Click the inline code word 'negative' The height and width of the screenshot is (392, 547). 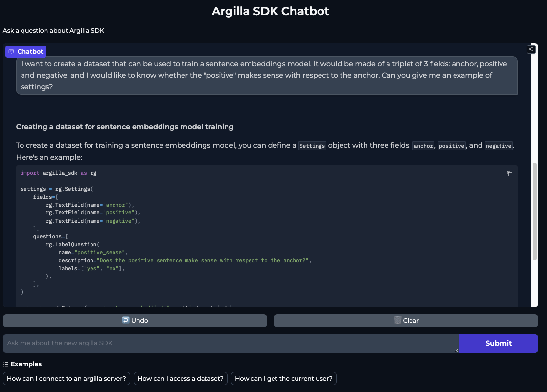coord(499,146)
